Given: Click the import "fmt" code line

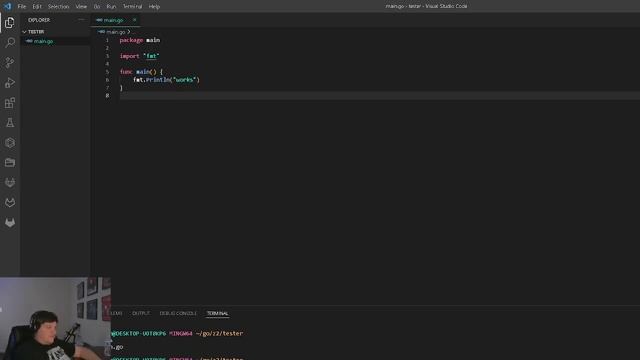Looking at the screenshot, I should click(x=140, y=56).
